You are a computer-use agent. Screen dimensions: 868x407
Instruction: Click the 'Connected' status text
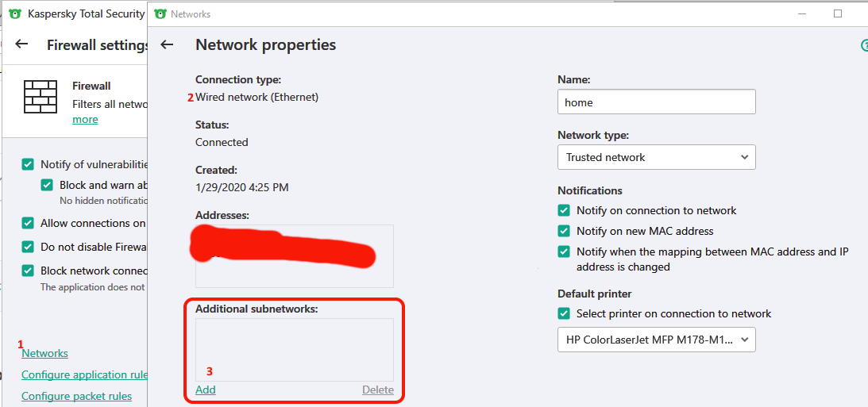point(222,142)
